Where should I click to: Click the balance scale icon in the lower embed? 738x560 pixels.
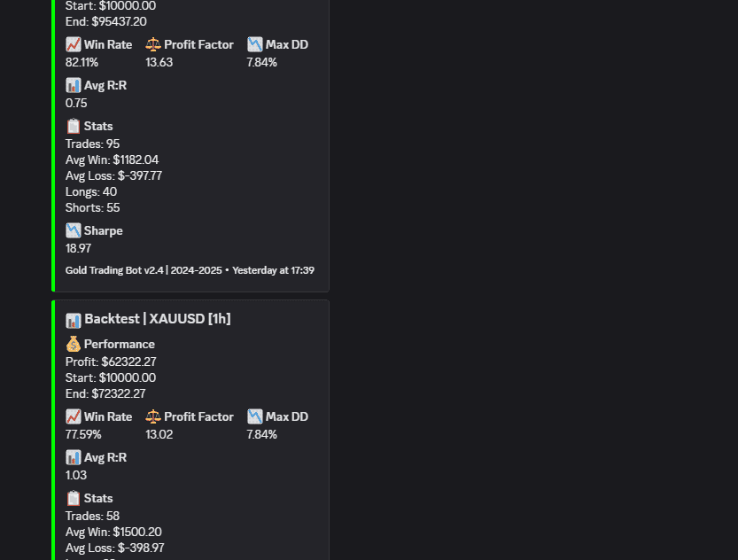tap(153, 416)
